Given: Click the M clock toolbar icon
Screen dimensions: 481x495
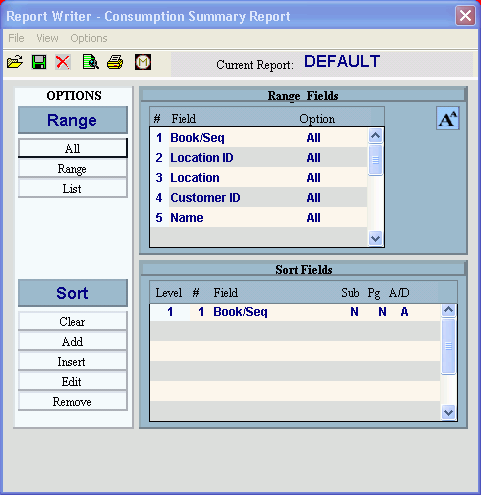Looking at the screenshot, I should tap(143, 62).
